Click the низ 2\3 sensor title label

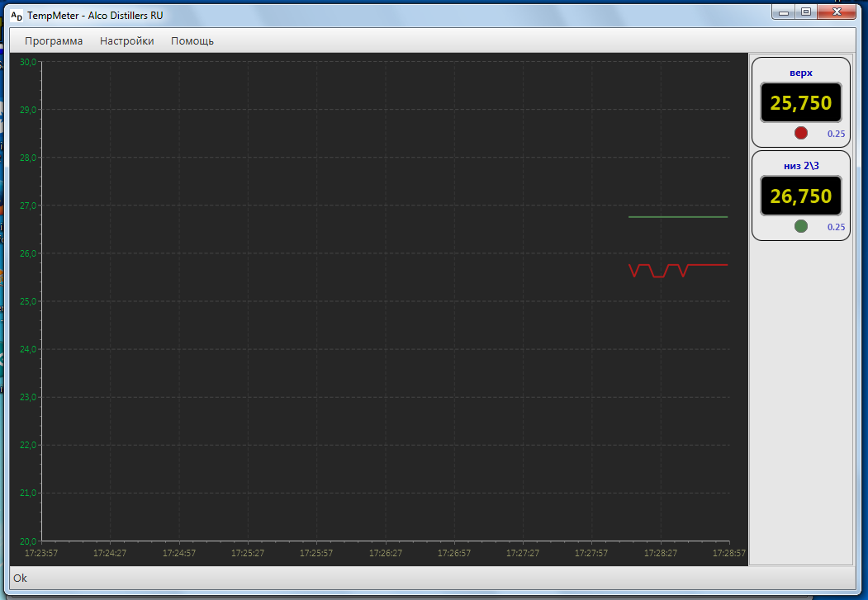(x=800, y=166)
